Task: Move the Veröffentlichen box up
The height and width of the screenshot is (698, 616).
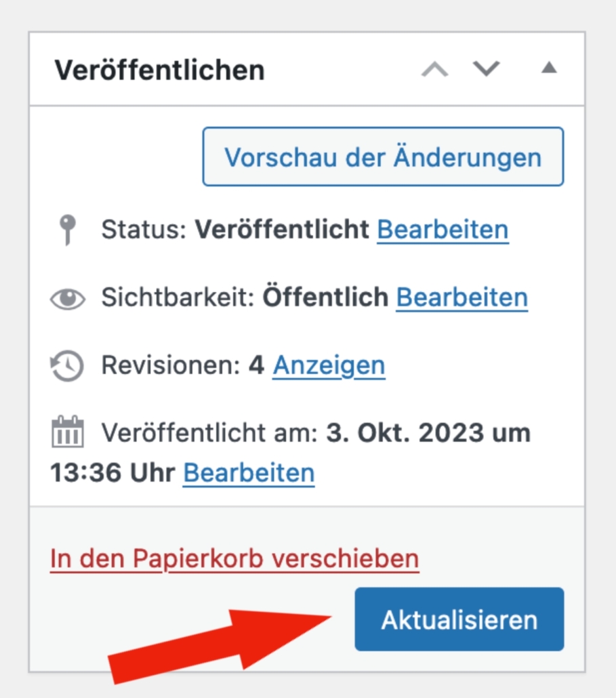Action: click(x=434, y=69)
